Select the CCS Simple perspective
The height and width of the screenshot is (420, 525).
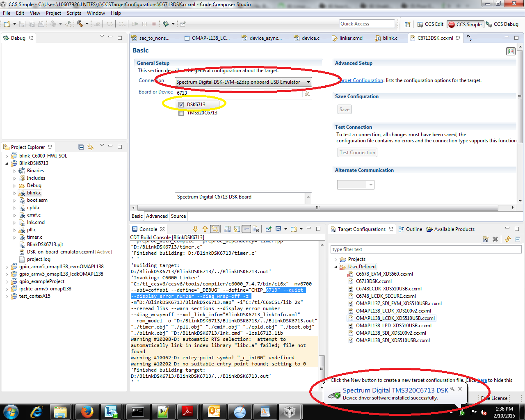pyautogui.click(x=466, y=24)
